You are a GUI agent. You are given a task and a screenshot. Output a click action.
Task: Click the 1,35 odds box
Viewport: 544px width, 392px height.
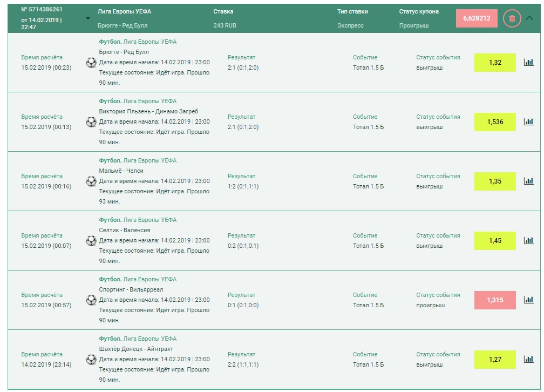point(495,181)
